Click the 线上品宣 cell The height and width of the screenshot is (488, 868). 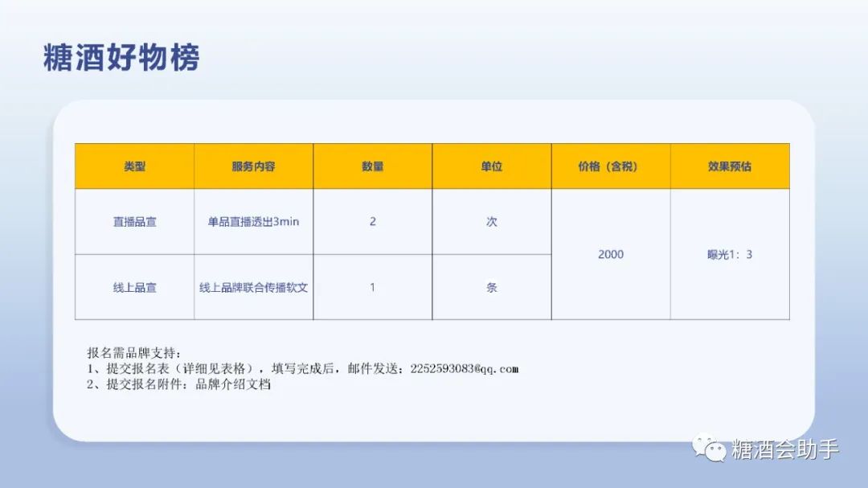134,288
